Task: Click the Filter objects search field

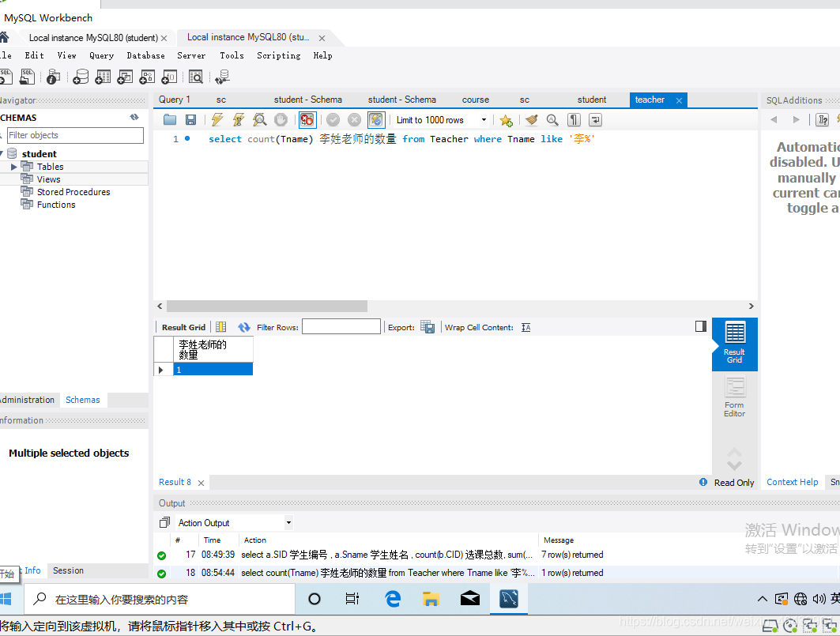Action: click(76, 135)
